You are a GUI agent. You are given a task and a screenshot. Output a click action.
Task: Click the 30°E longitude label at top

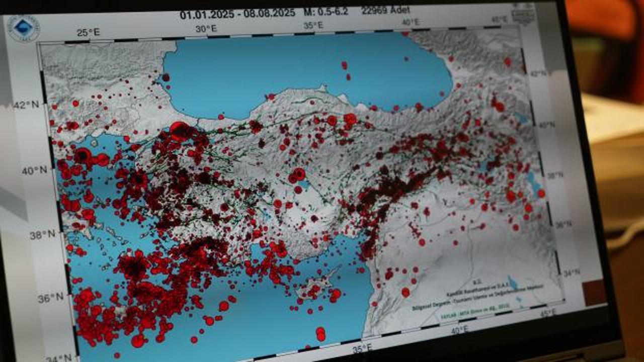tap(206, 29)
